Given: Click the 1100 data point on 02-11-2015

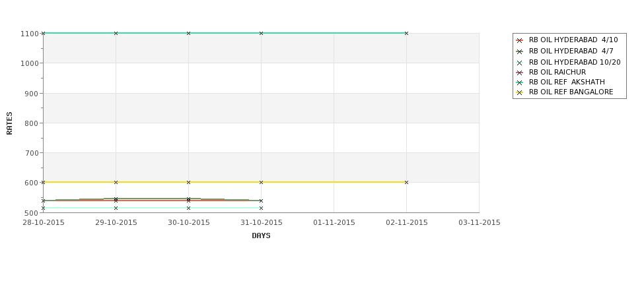Looking at the screenshot, I should tap(407, 33).
